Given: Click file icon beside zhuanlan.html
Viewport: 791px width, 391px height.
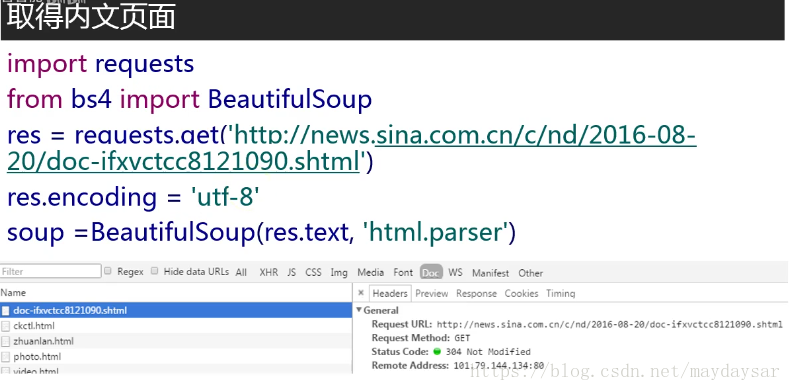Looking at the screenshot, I should click(x=6, y=342).
